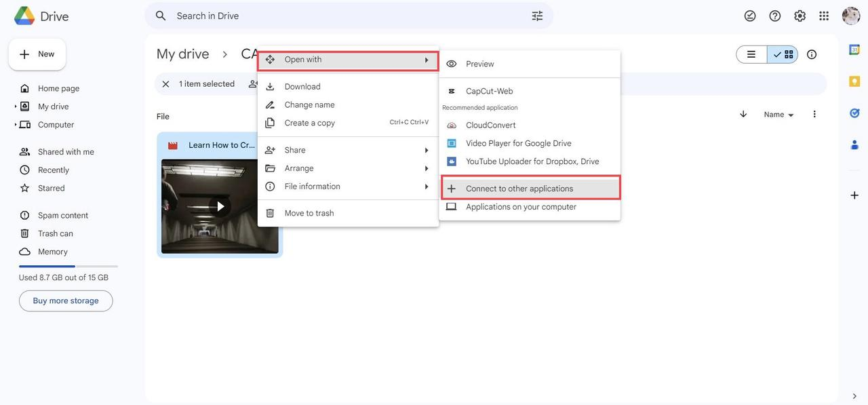
Task: Click the Learn How to Cr... file title
Action: click(222, 145)
